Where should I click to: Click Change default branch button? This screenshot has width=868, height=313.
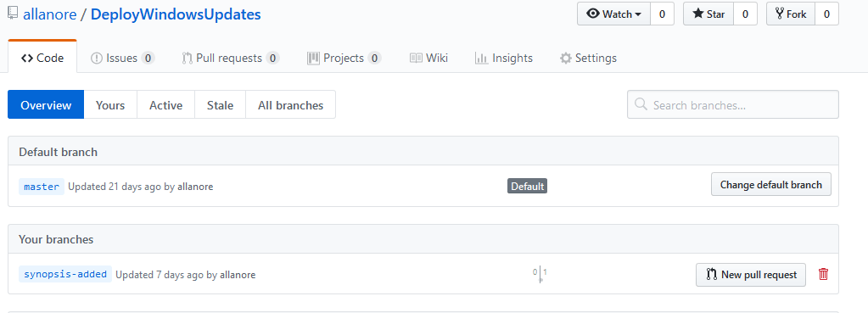771,185
